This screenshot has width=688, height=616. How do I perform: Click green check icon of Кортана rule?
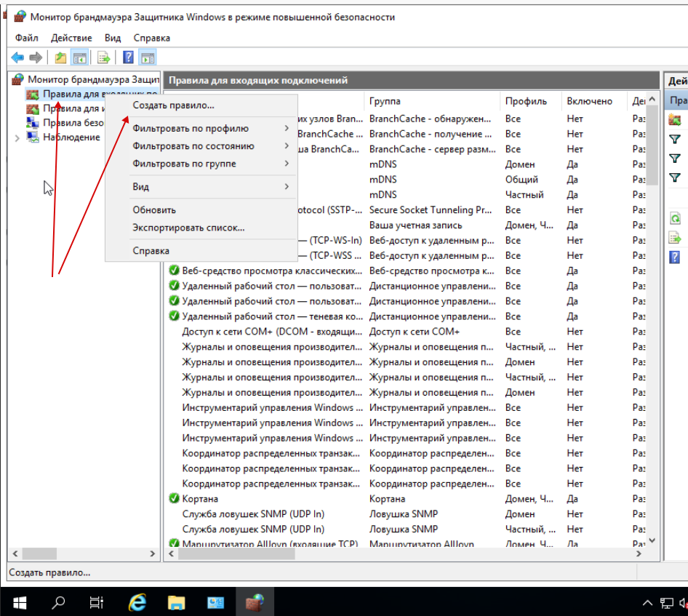175,498
